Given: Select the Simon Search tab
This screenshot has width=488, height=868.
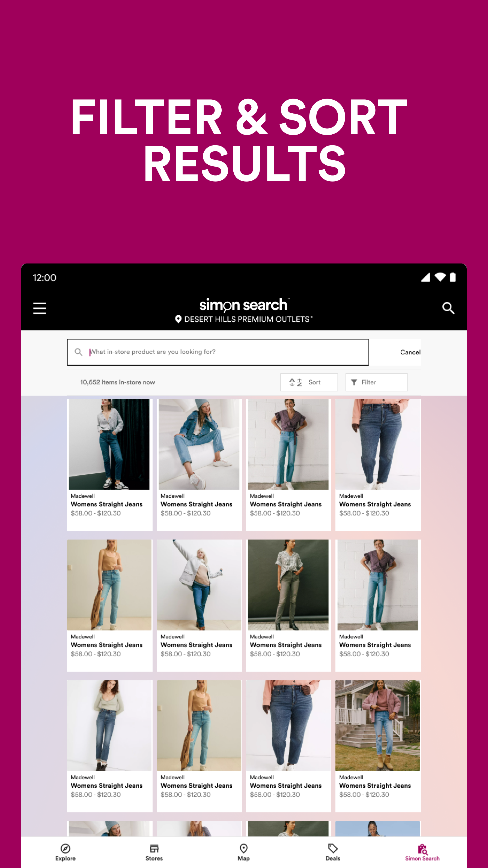Looking at the screenshot, I should [x=422, y=852].
